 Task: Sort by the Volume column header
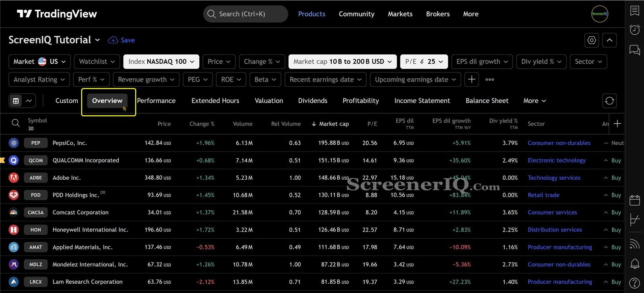coord(243,124)
